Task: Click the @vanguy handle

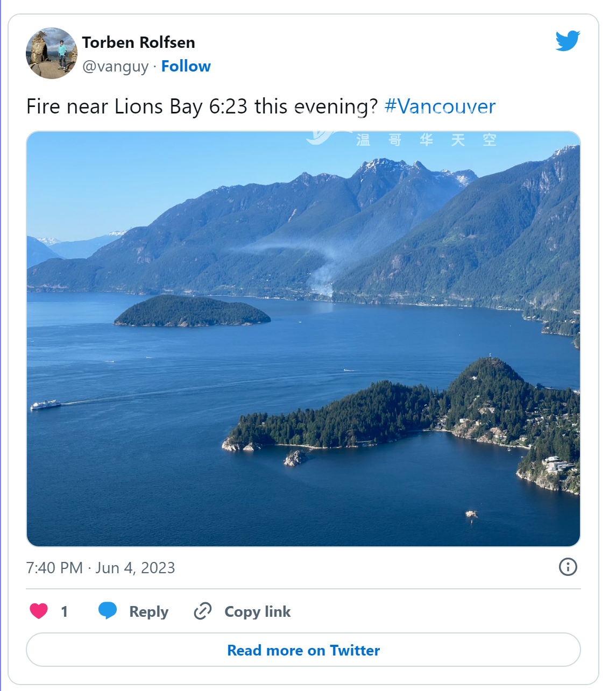Action: click(115, 66)
